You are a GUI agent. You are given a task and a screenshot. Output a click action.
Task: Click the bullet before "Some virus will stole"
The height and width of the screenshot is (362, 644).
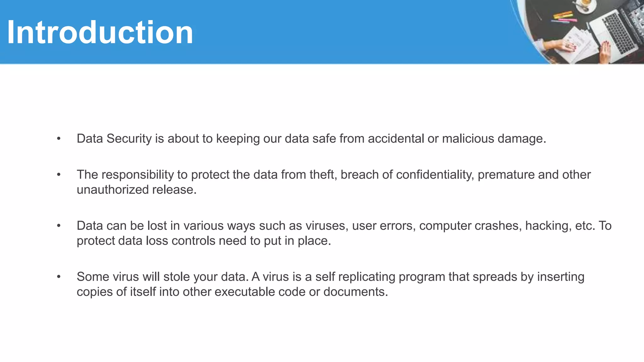point(59,277)
